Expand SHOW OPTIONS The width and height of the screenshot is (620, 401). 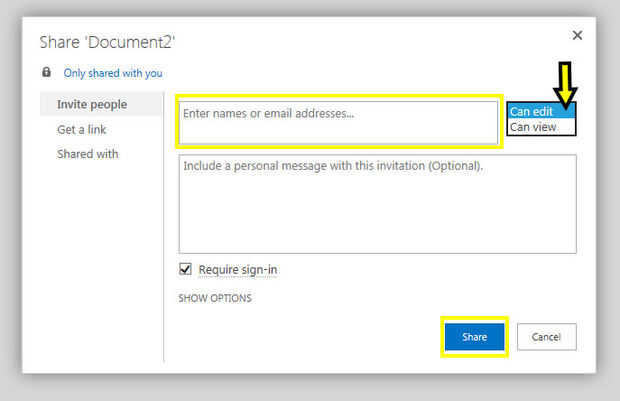(215, 298)
